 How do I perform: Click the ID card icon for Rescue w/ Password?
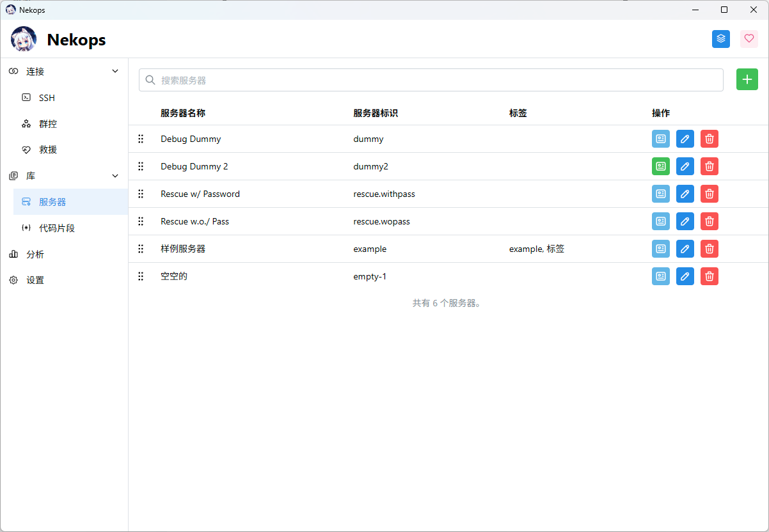(x=661, y=194)
